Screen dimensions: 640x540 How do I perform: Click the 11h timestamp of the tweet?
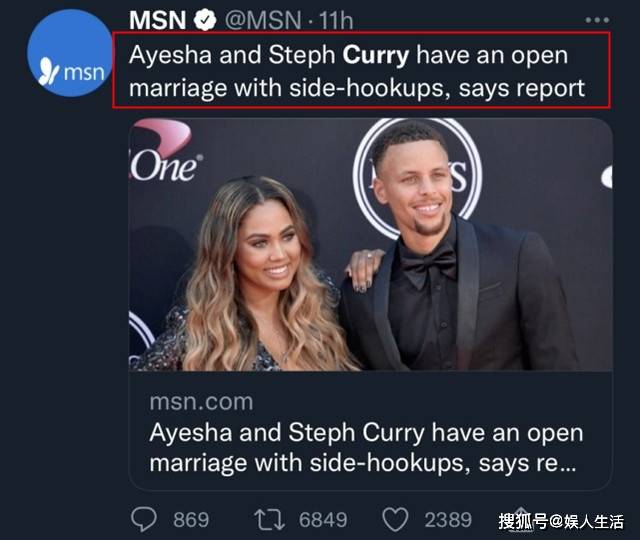336,20
